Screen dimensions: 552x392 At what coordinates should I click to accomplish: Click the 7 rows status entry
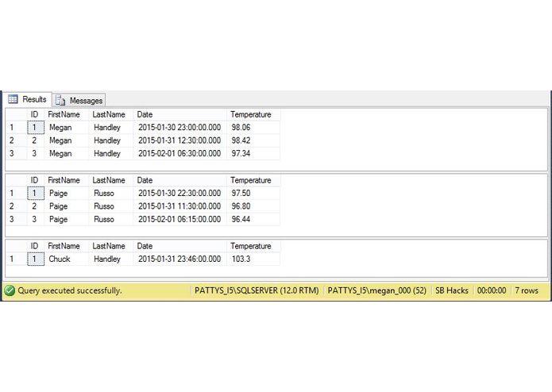point(527,290)
